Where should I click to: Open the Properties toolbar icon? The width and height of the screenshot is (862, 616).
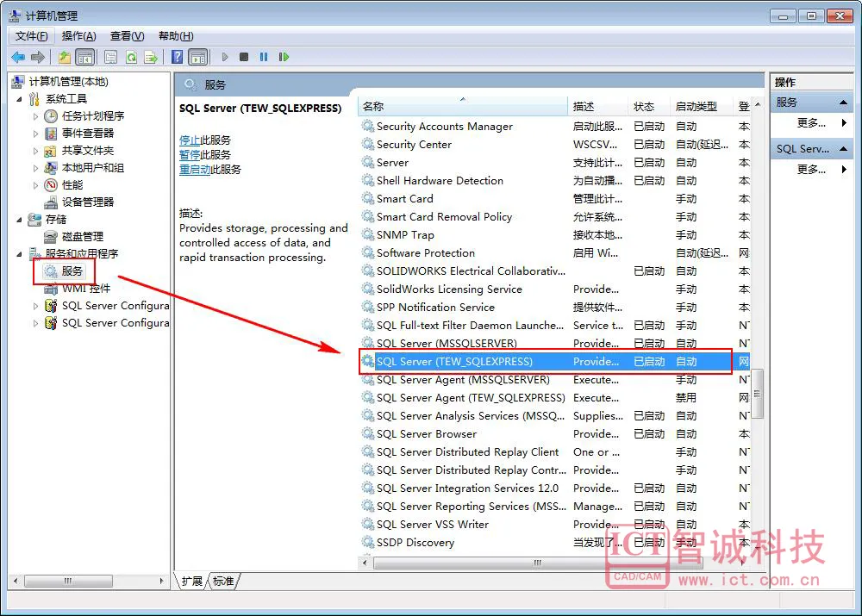[110, 57]
